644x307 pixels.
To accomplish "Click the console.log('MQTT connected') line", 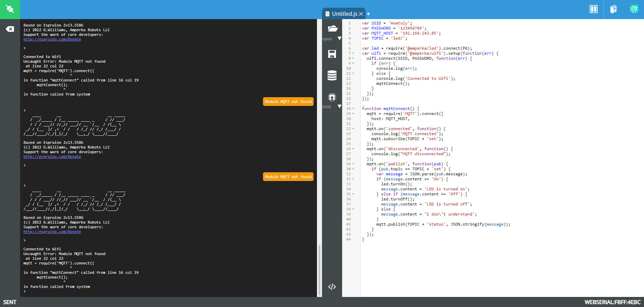I will point(407,134).
